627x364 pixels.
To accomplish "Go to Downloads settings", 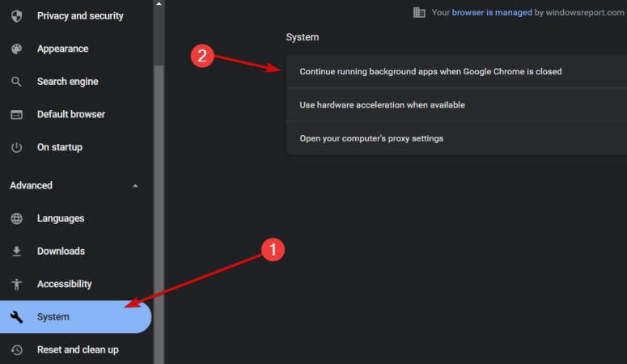I will pyautogui.click(x=61, y=252).
